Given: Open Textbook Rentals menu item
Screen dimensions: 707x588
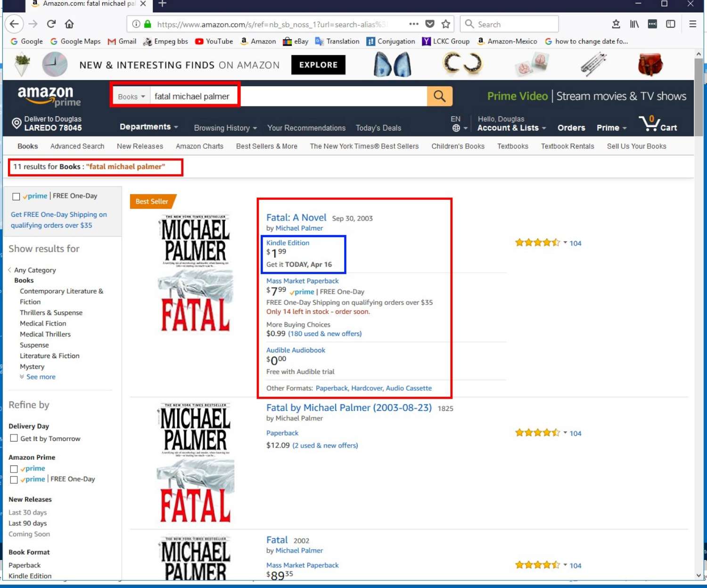Looking at the screenshot, I should pos(567,146).
